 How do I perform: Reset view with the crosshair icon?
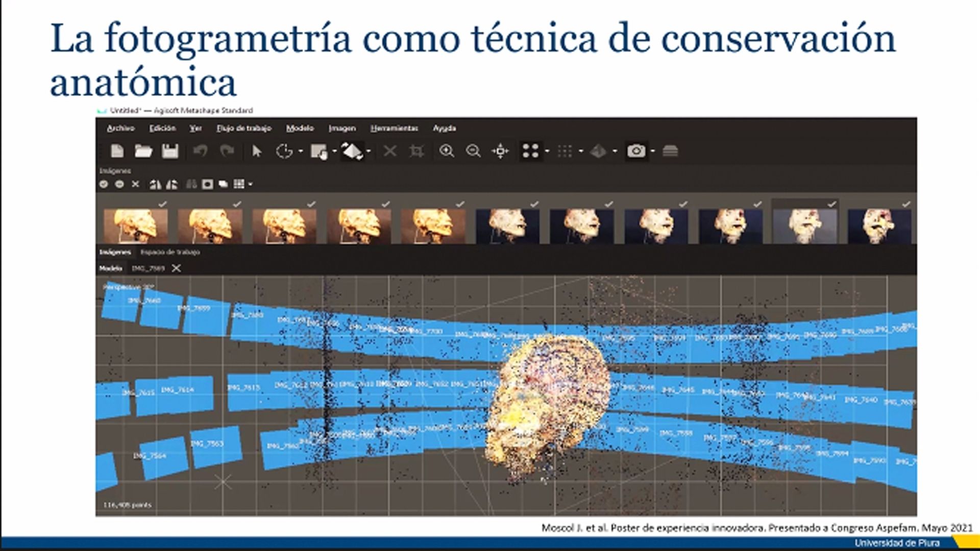[x=500, y=151]
